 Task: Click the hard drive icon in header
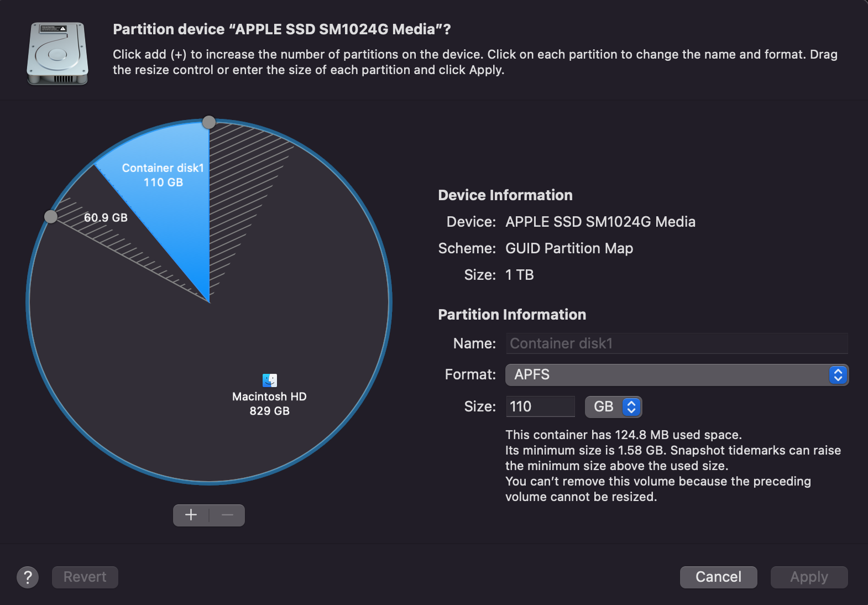[x=57, y=54]
